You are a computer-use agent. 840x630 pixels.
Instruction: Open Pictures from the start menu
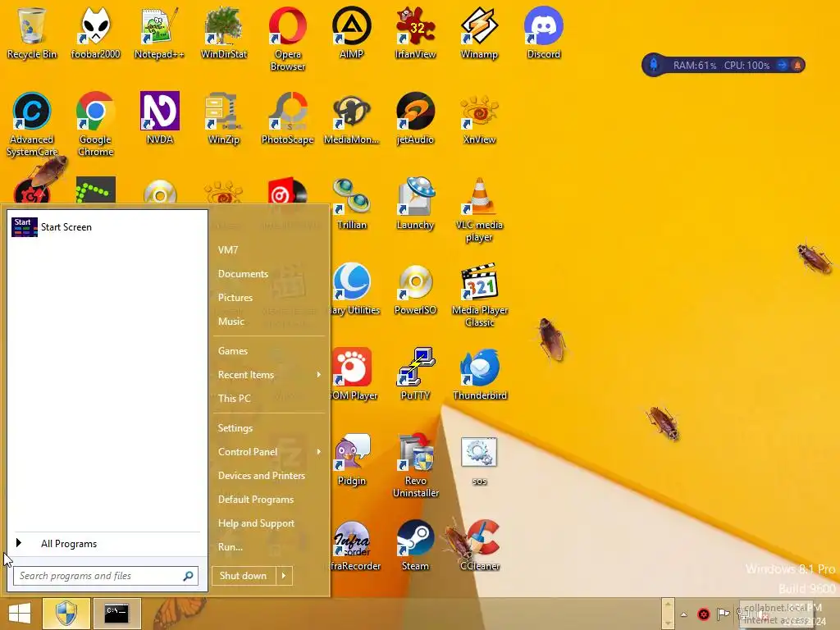click(235, 297)
